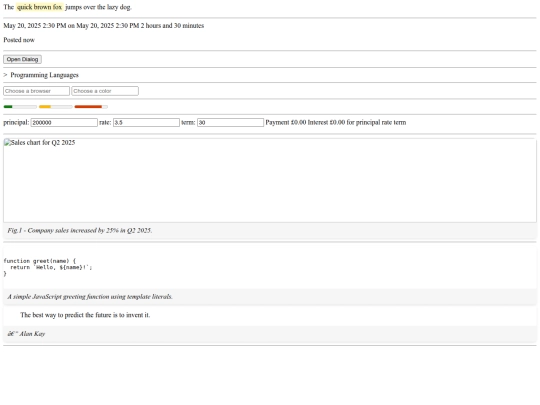Click the 'rate:' label
Screen dimensions: 540x405
105,122
